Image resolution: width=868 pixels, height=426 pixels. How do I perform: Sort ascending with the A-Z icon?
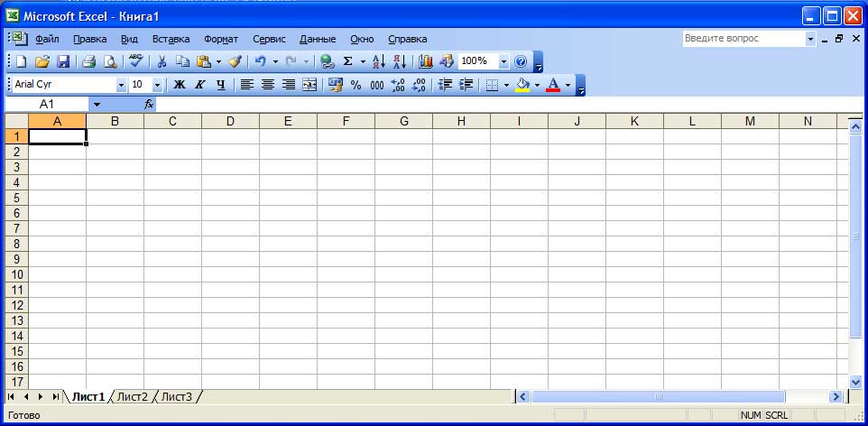(x=379, y=62)
